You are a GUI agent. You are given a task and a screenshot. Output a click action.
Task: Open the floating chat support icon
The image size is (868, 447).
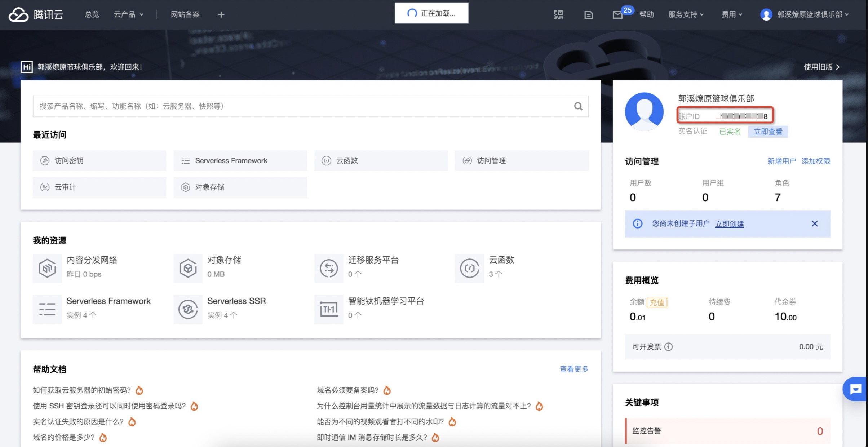[x=855, y=389]
